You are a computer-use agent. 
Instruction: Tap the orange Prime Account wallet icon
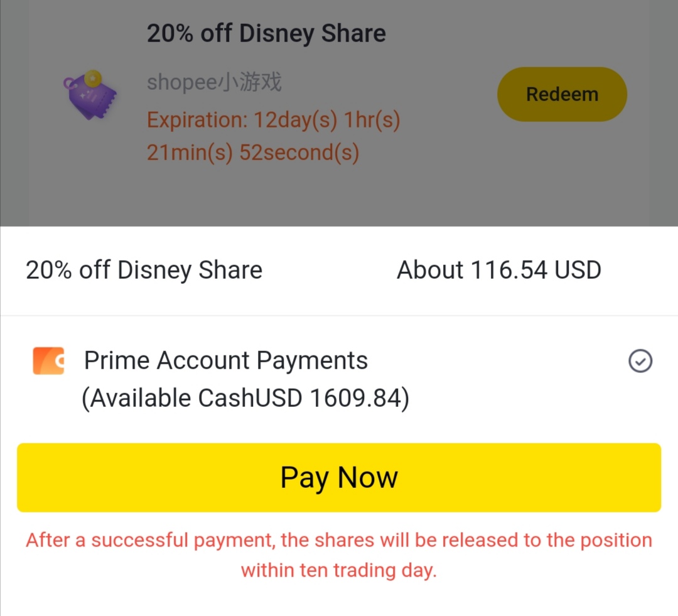(48, 361)
